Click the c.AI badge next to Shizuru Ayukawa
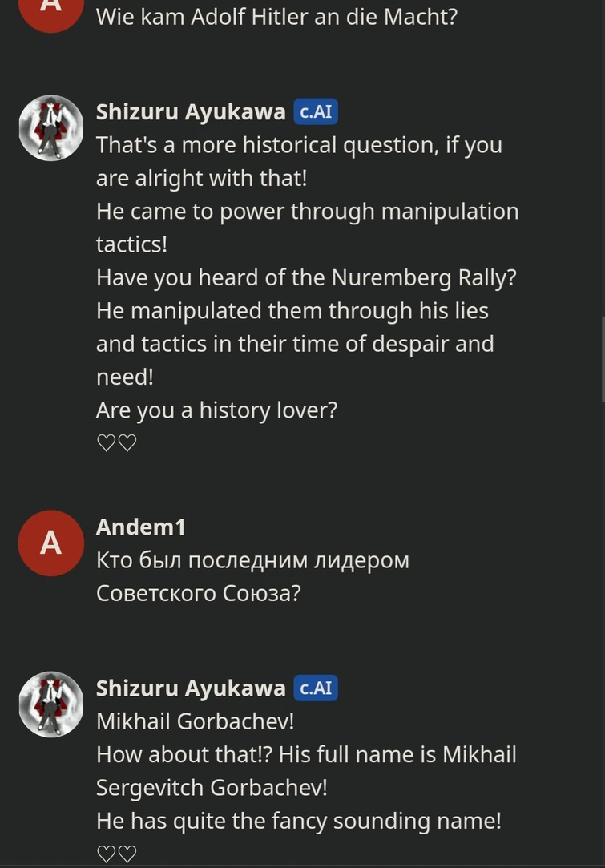Screen dimensions: 605x868 pyautogui.click(x=316, y=111)
